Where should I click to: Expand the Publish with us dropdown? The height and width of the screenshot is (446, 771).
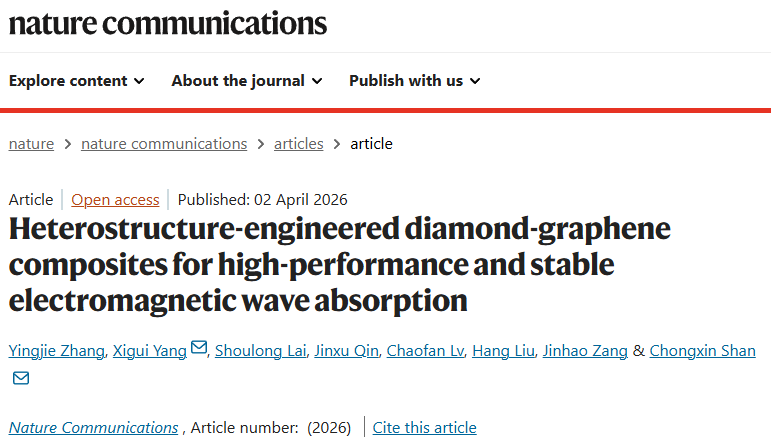414,80
